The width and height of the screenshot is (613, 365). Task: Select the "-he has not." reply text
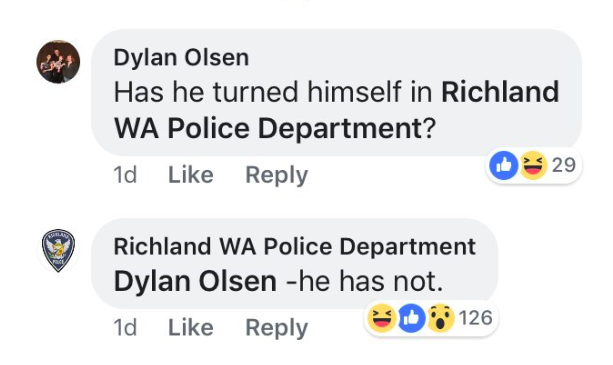tap(365, 281)
